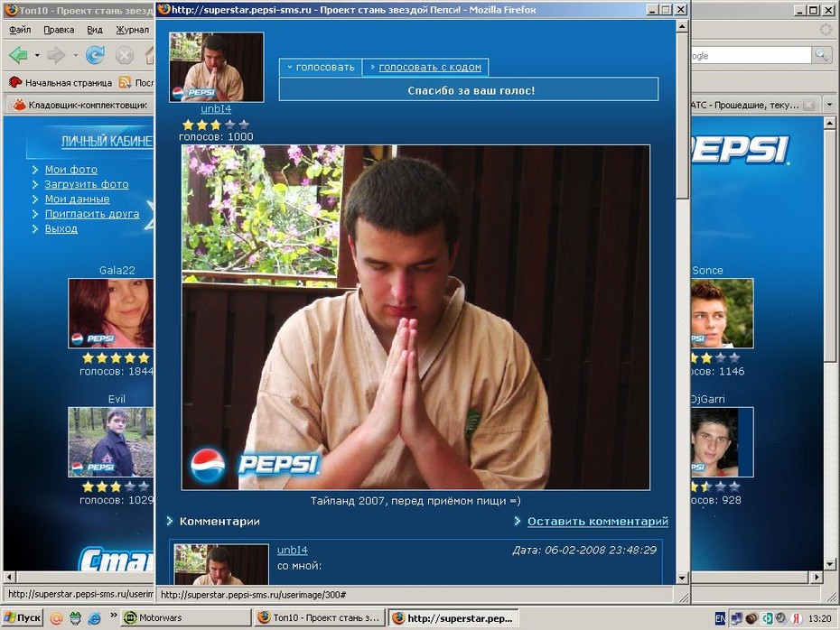Open the Forward button history dropdown arrow
Screen dimensions: 840x630
(x=76, y=55)
